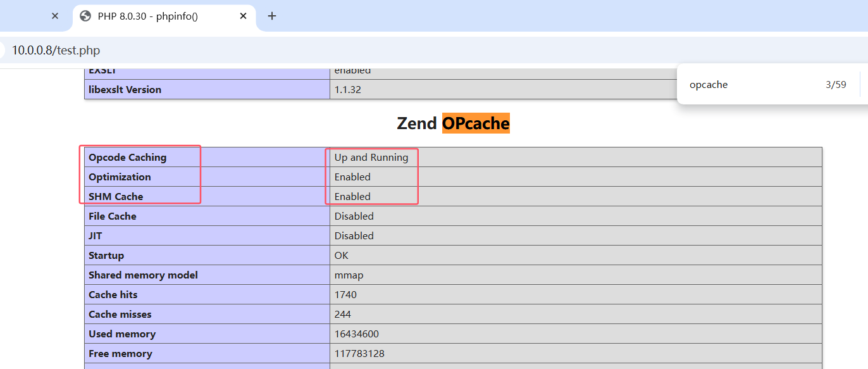Click the globe icon on phpinfo tab

click(x=85, y=16)
